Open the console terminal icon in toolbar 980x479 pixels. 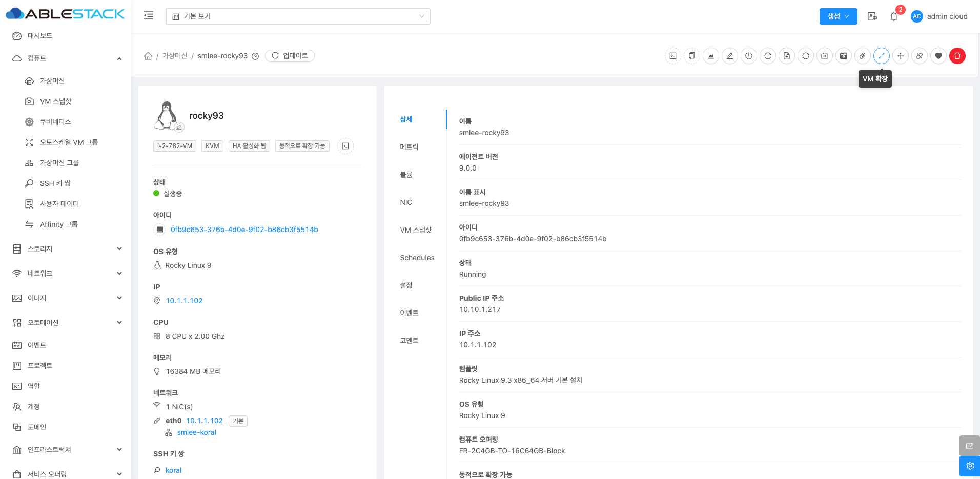(x=673, y=56)
